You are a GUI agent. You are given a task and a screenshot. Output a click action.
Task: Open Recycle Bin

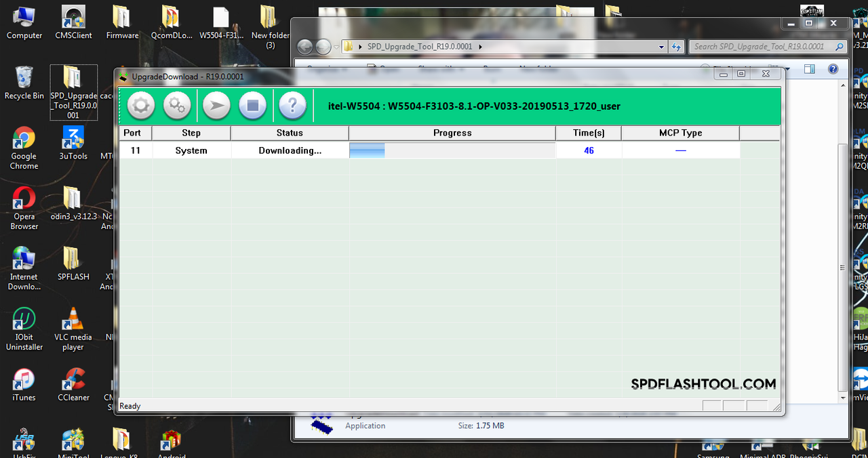pos(24,83)
